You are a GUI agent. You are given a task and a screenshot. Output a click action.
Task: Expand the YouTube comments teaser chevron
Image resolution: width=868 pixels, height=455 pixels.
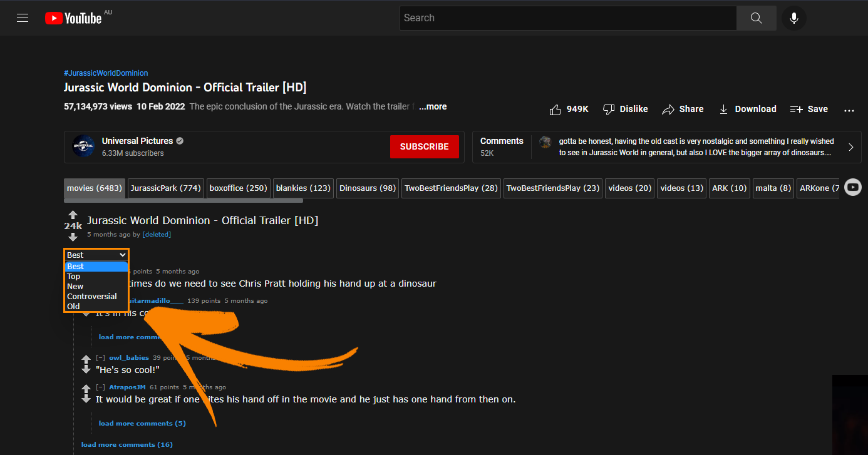pyautogui.click(x=851, y=147)
